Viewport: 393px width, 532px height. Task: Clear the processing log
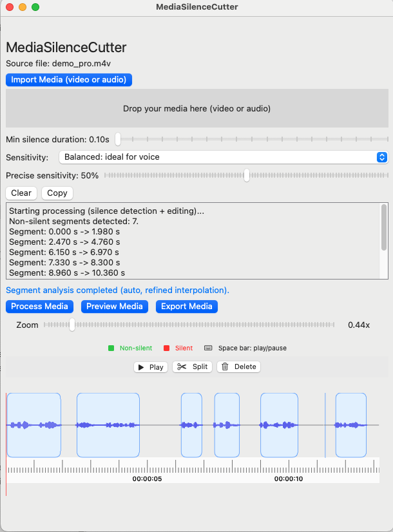(21, 193)
